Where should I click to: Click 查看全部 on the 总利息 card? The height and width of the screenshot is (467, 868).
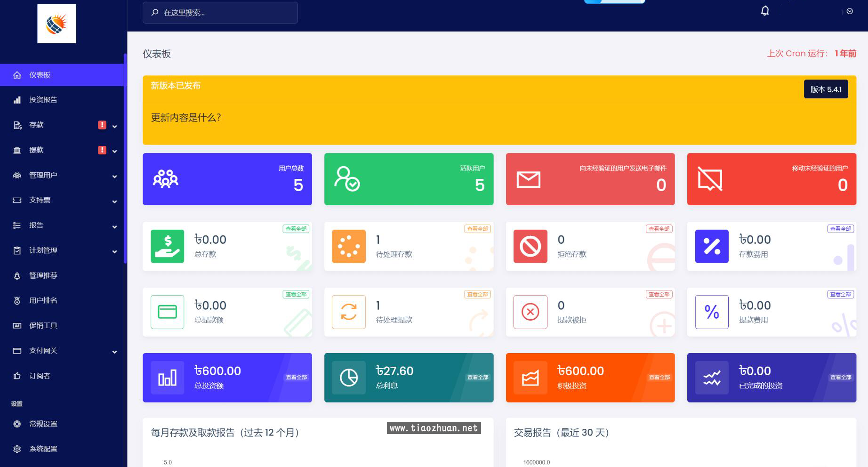point(478,378)
